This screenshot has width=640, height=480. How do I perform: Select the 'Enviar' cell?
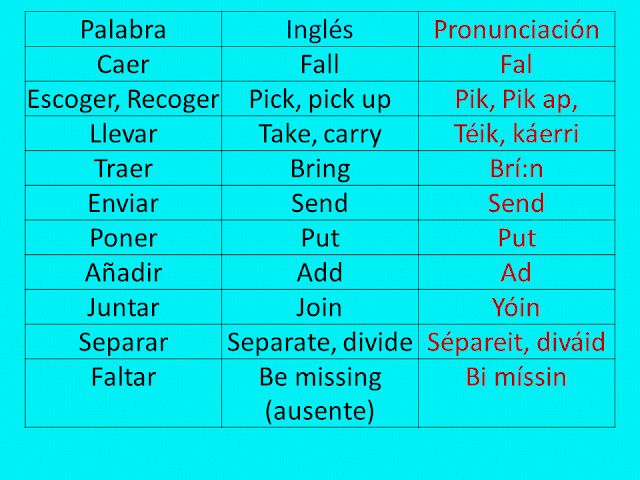pyautogui.click(x=123, y=203)
